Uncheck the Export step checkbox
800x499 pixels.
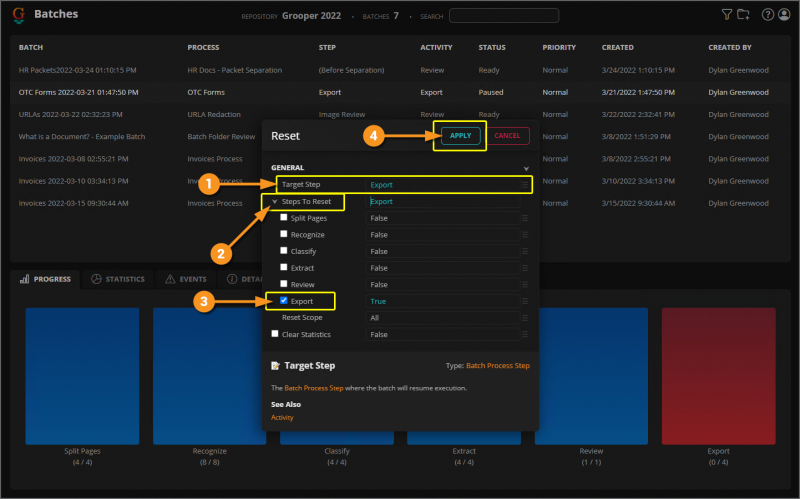[x=284, y=301]
